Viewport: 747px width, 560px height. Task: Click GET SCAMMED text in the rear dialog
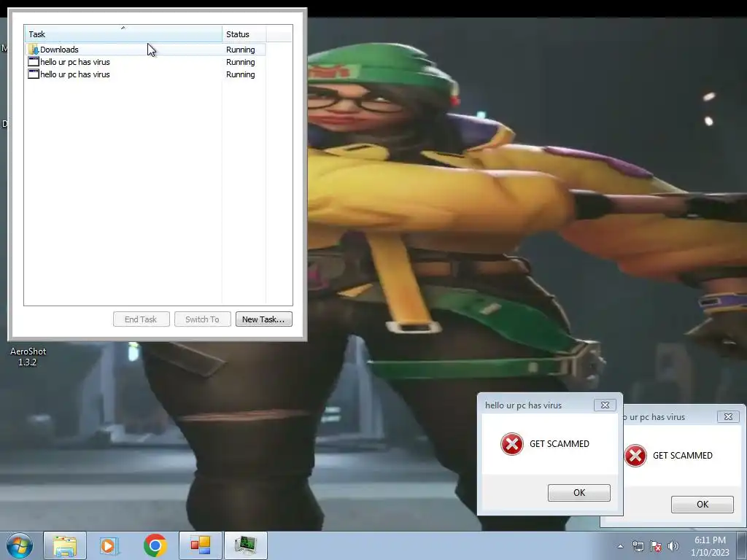pyautogui.click(x=683, y=456)
